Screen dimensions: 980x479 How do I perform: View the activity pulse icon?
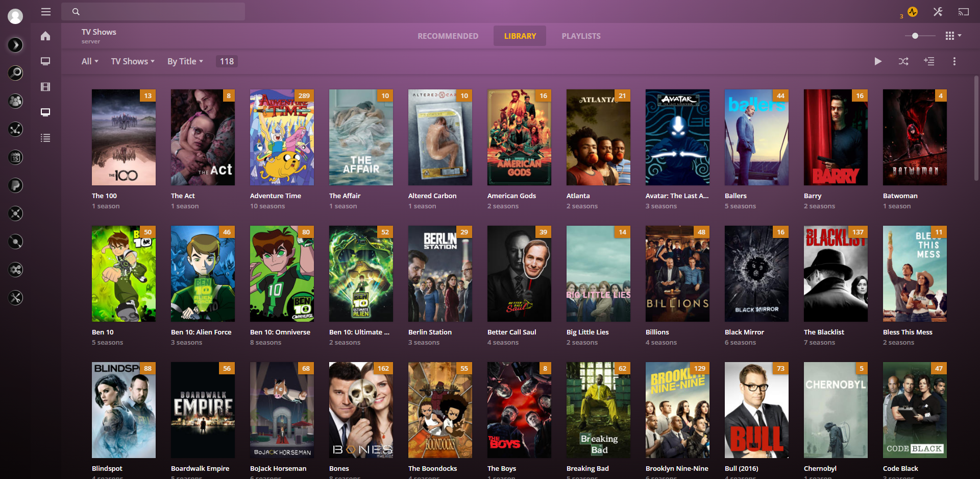point(913,12)
